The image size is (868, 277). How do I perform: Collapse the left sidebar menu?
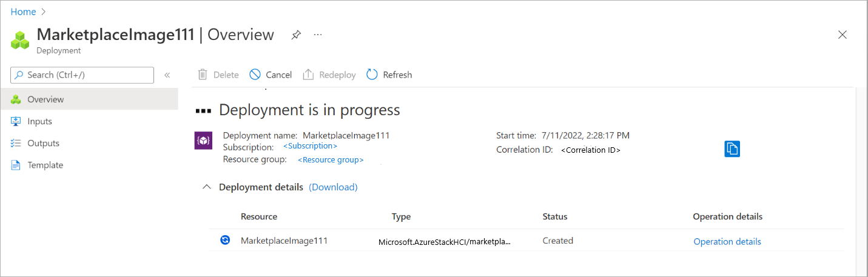167,75
